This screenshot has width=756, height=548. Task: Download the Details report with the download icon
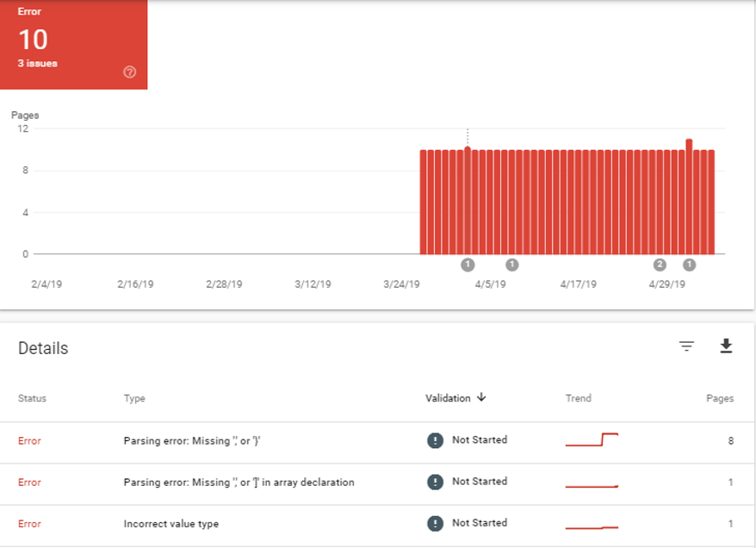pos(726,346)
